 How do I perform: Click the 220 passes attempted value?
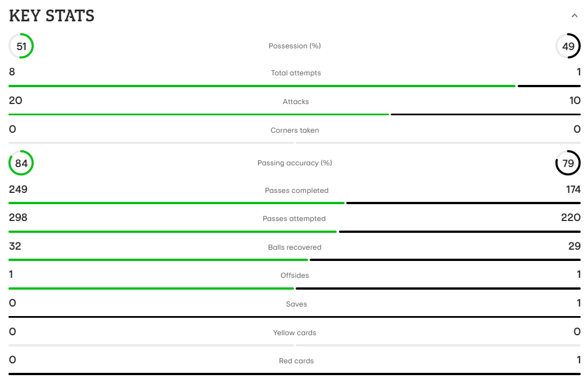tap(571, 218)
